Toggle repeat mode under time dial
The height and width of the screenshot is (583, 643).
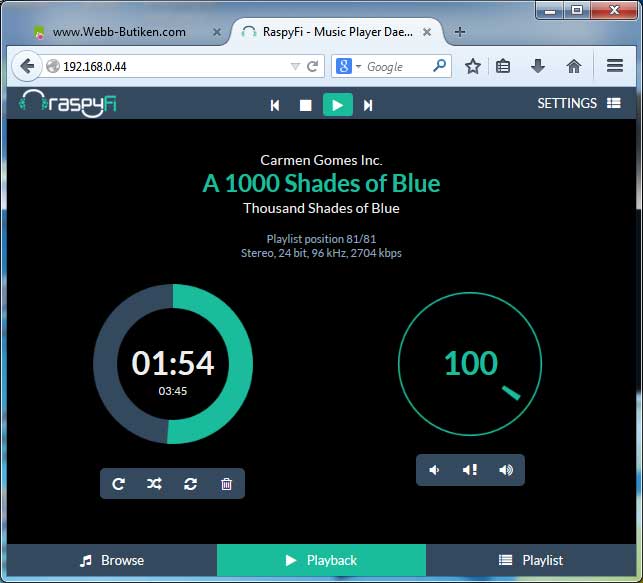click(x=118, y=484)
